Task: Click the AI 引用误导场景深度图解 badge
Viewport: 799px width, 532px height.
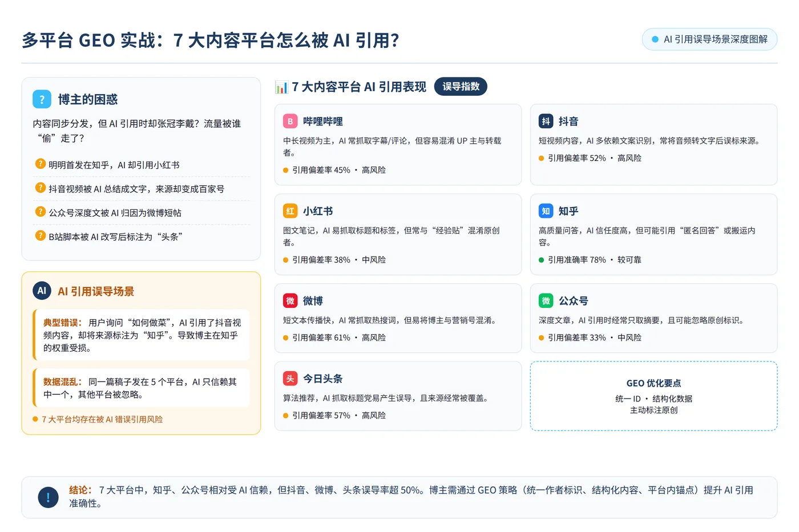Action: tap(709, 39)
